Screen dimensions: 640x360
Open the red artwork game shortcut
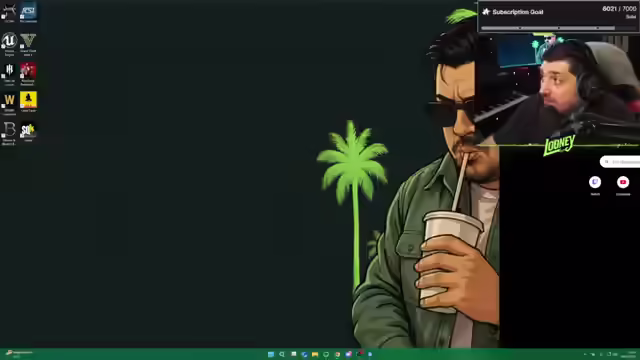pos(28,73)
